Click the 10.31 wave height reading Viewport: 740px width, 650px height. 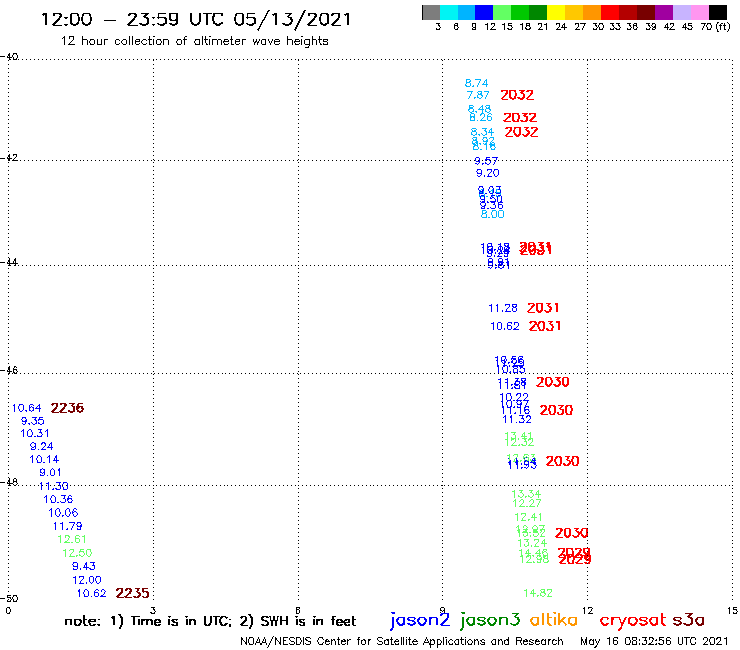click(x=34, y=433)
